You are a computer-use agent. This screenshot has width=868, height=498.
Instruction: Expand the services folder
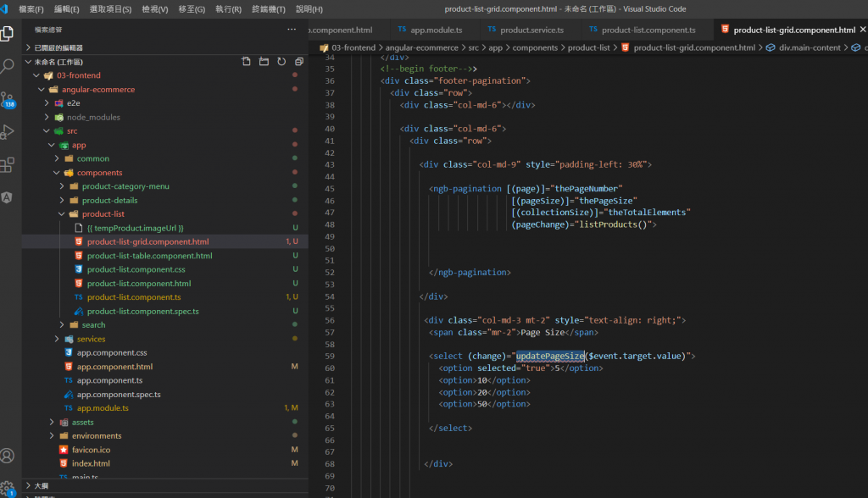[x=91, y=339]
